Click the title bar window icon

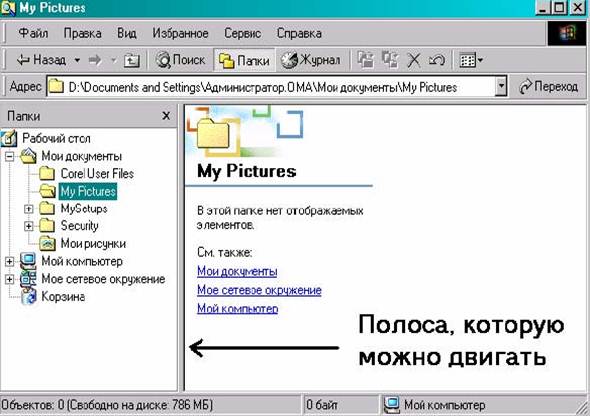(8, 8)
